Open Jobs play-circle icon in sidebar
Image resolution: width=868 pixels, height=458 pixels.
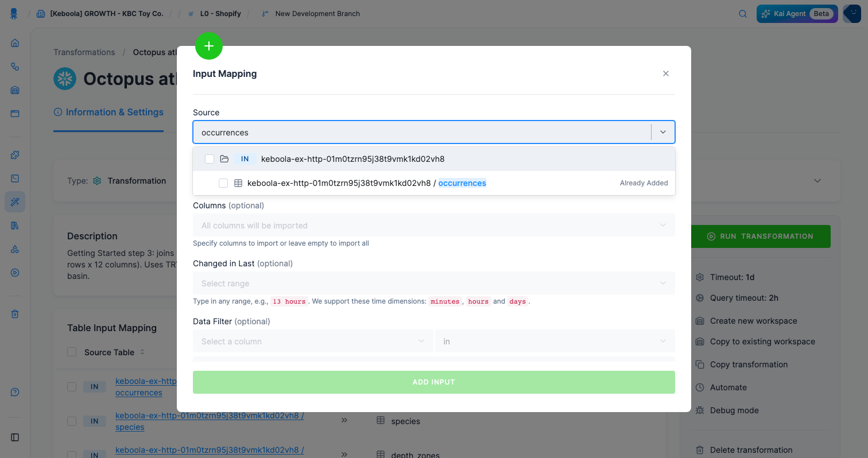point(15,273)
